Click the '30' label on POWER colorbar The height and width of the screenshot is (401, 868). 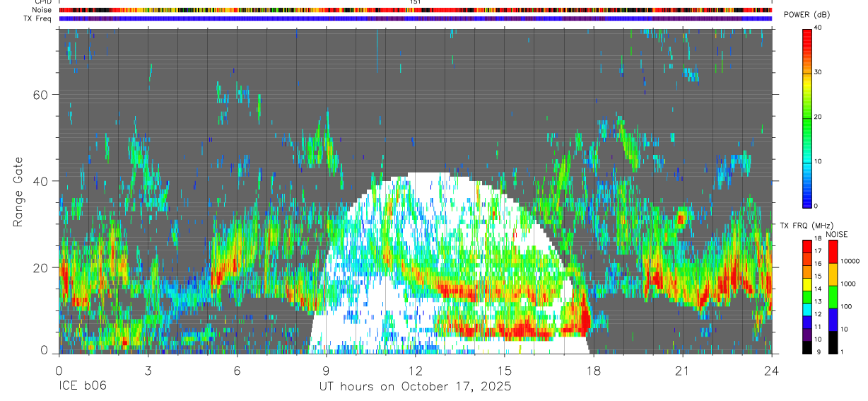(817, 72)
